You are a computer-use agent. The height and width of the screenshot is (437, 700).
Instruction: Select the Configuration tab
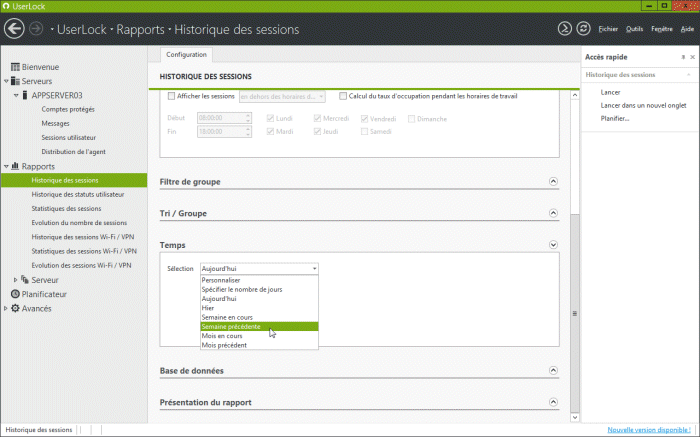point(187,54)
